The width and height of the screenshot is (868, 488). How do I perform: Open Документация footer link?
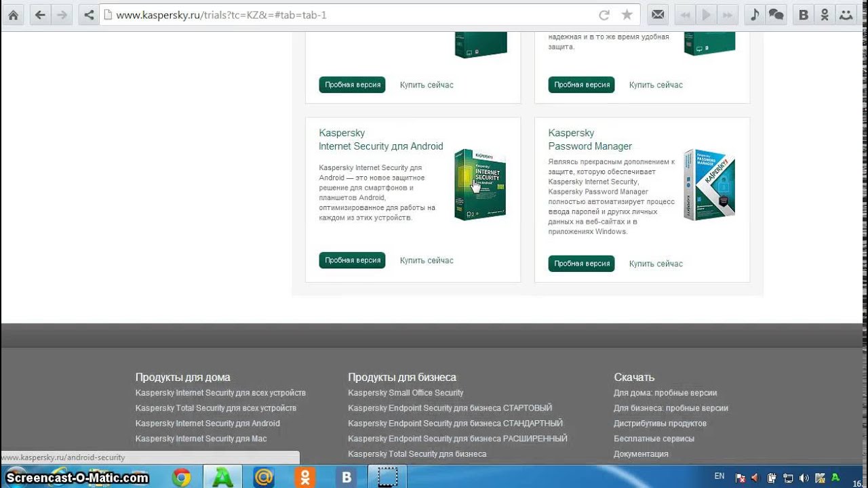click(x=641, y=454)
